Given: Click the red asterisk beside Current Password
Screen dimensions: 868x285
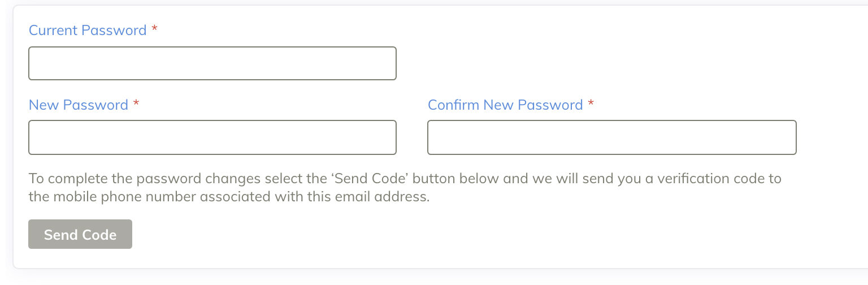Looking at the screenshot, I should pyautogui.click(x=154, y=29).
